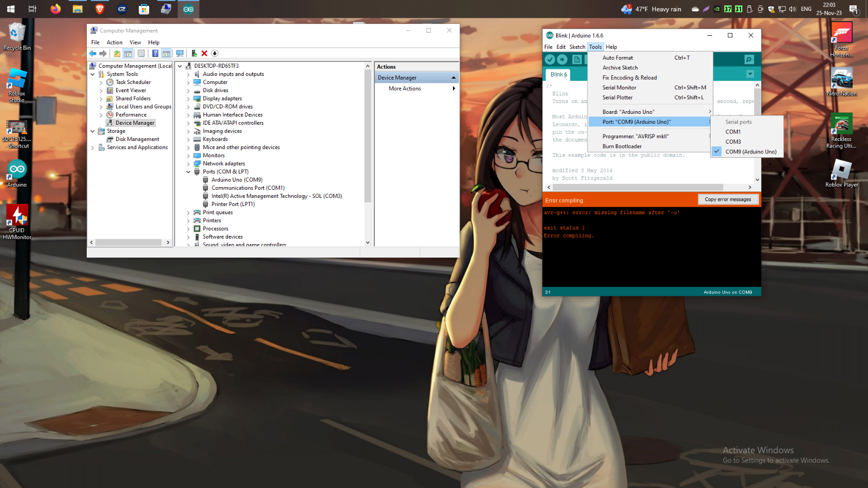Select the Blink sketch tab
The image size is (868, 488).
pos(558,74)
